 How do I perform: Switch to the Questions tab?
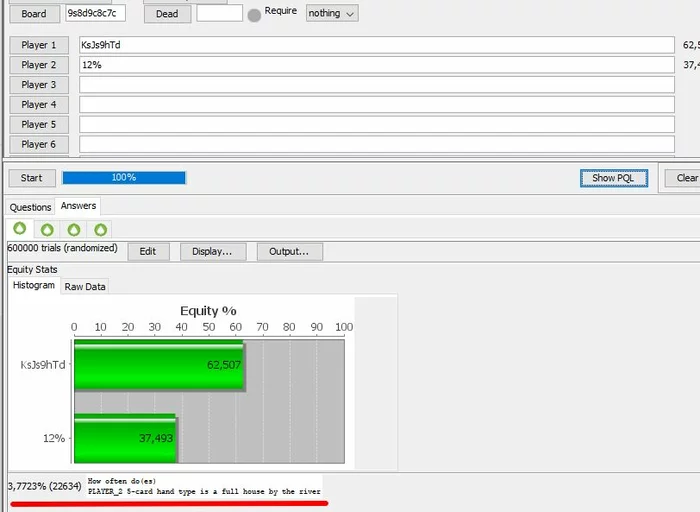[30, 207]
